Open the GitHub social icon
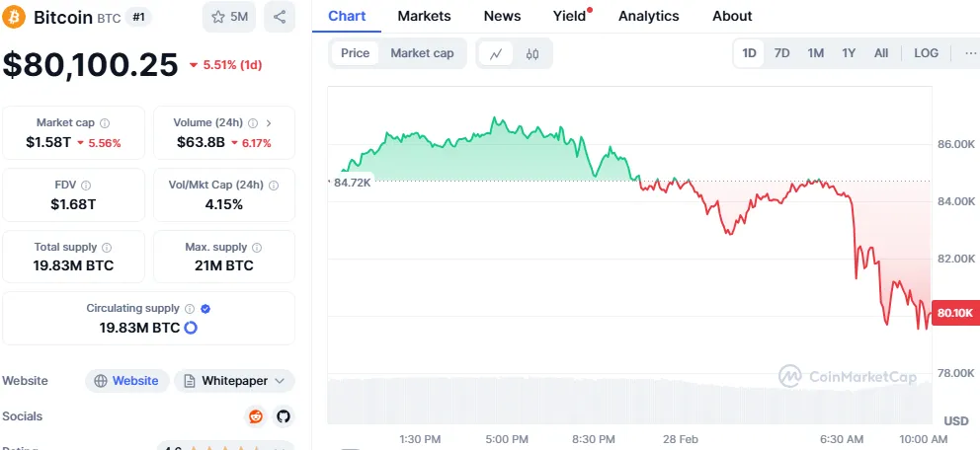This screenshot has height=450, width=980. (x=284, y=416)
